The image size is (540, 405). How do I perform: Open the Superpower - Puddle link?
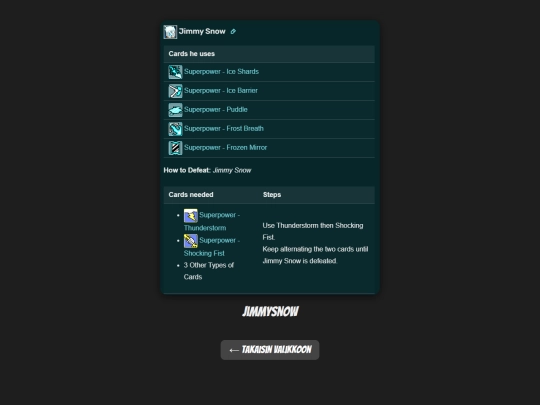tap(216, 110)
